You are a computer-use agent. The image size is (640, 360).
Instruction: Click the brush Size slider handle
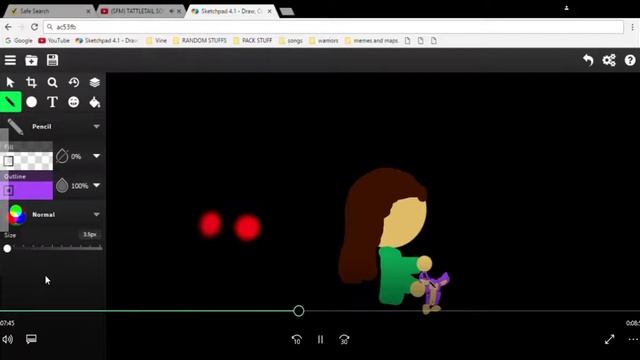[x=7, y=249]
